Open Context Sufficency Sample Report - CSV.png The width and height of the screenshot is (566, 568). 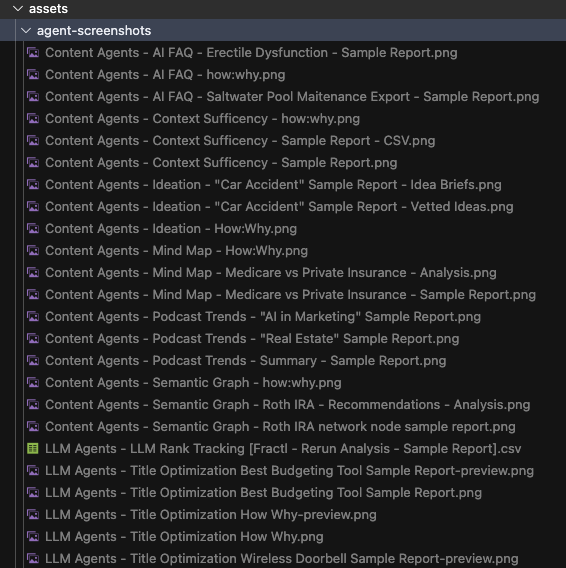pyautogui.click(x=240, y=141)
